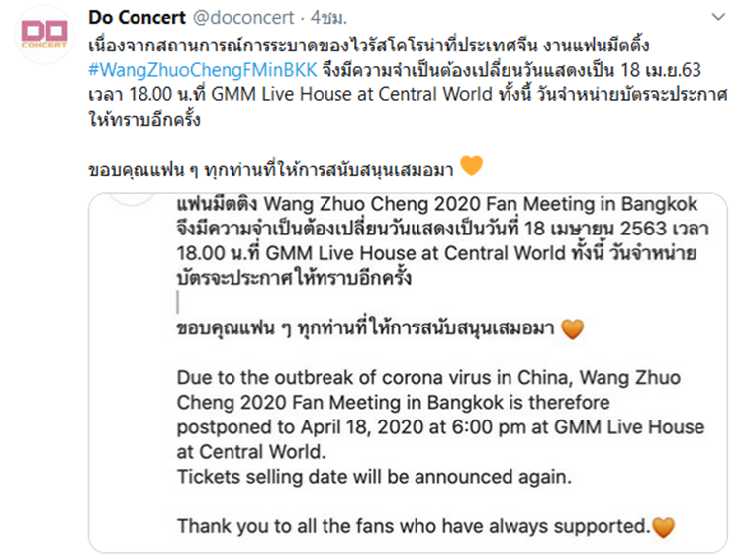Click the text cursor line in the image
The width and height of the screenshot is (742, 560).
click(177, 303)
